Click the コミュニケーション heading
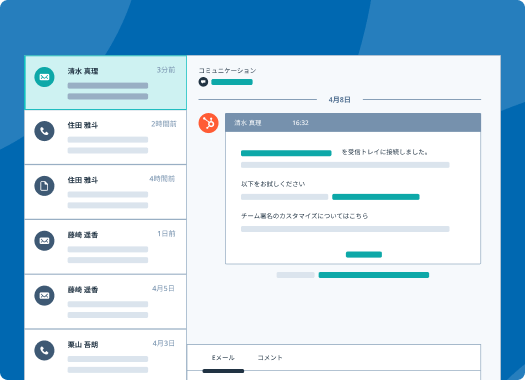Viewport: 525px width, 380px height. (227, 70)
